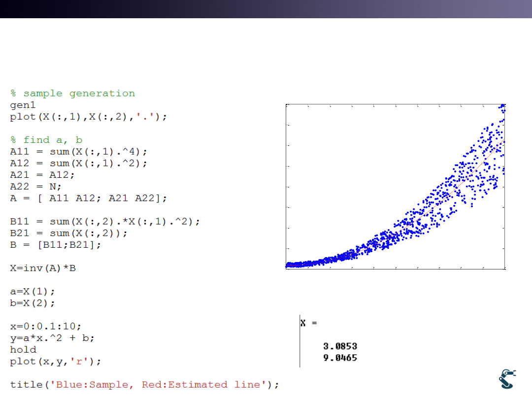
Task: Click the output value 9.0465
Action: [340, 358]
